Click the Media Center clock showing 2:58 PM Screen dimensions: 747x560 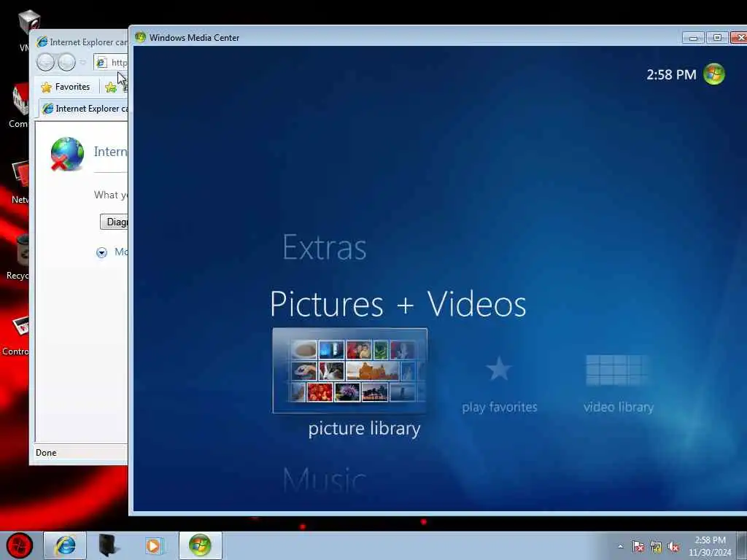(671, 75)
